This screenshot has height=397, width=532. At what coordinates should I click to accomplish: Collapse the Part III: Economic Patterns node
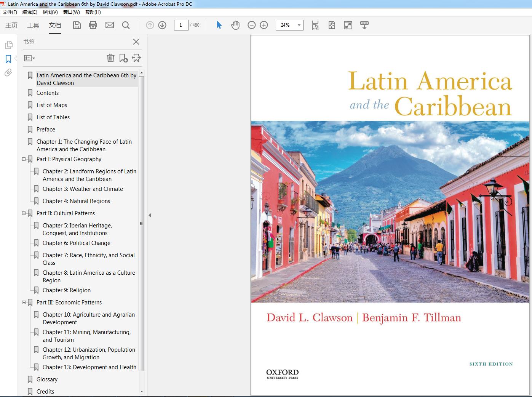click(24, 303)
